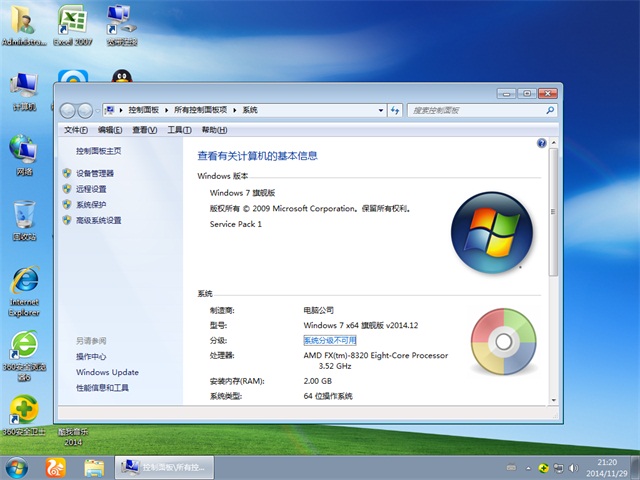Click the vertical scrollbar down arrow
This screenshot has width=640, height=480.
coord(555,400)
